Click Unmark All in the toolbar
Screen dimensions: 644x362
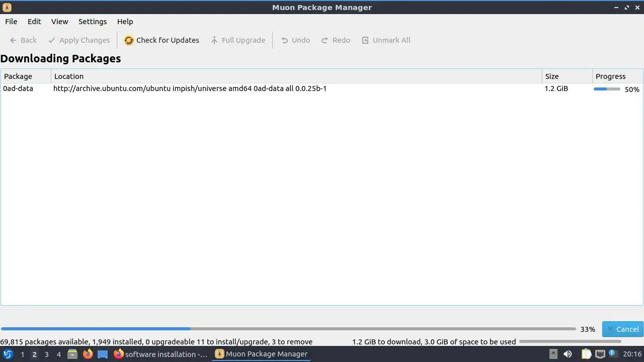pyautogui.click(x=386, y=40)
